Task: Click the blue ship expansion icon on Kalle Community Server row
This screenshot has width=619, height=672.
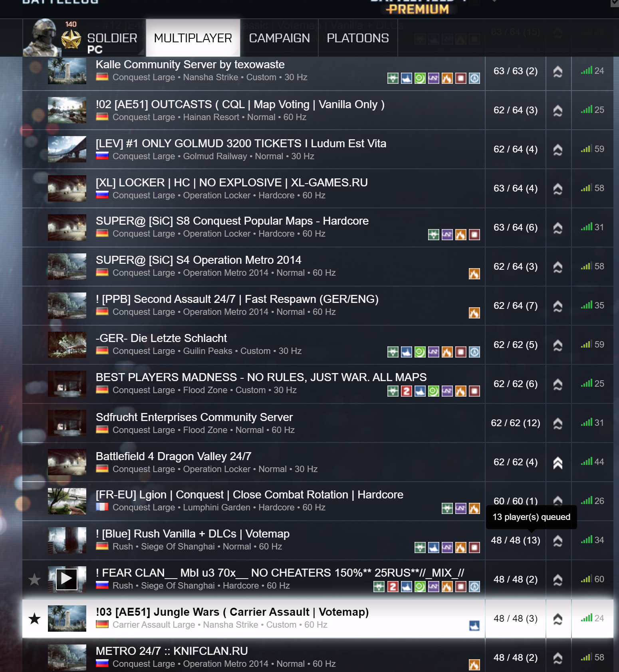Action: (x=407, y=78)
